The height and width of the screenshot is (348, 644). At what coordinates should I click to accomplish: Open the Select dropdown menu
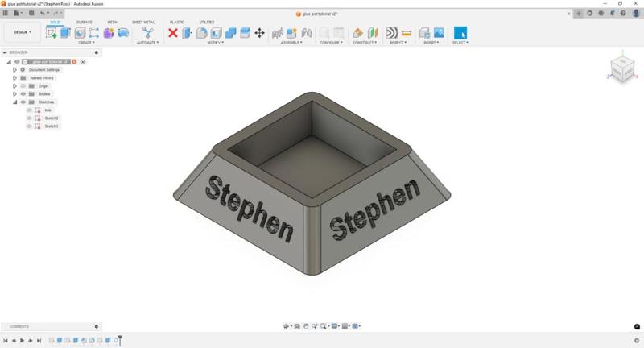point(460,43)
